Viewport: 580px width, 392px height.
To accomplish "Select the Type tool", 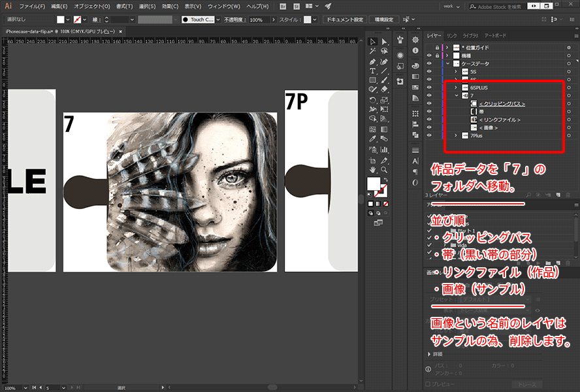I will click(x=372, y=71).
